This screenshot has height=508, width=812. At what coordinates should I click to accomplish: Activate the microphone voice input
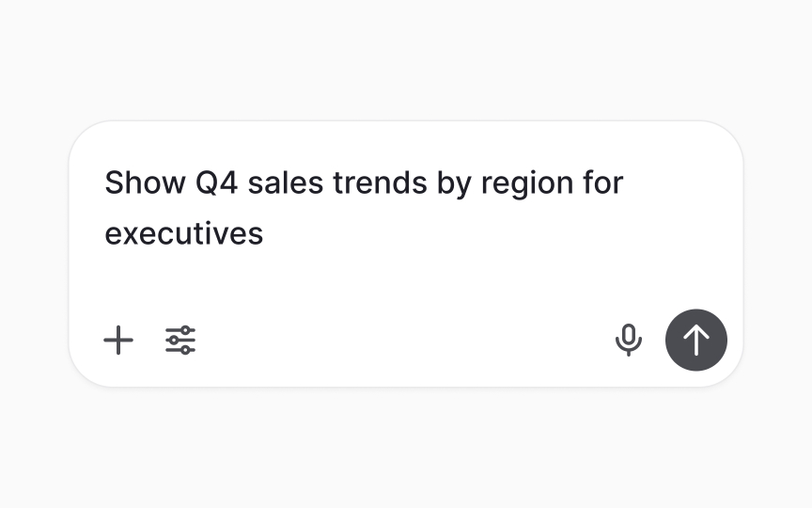[x=629, y=340]
